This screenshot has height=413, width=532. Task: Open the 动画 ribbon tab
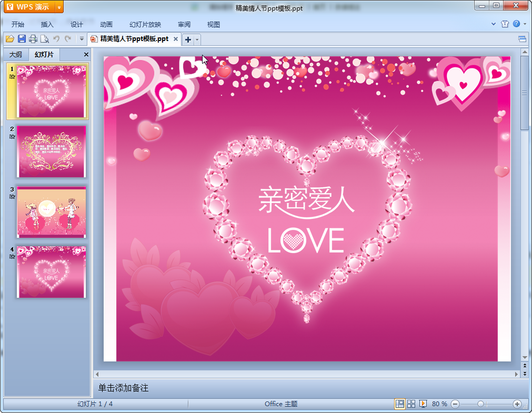(x=106, y=24)
